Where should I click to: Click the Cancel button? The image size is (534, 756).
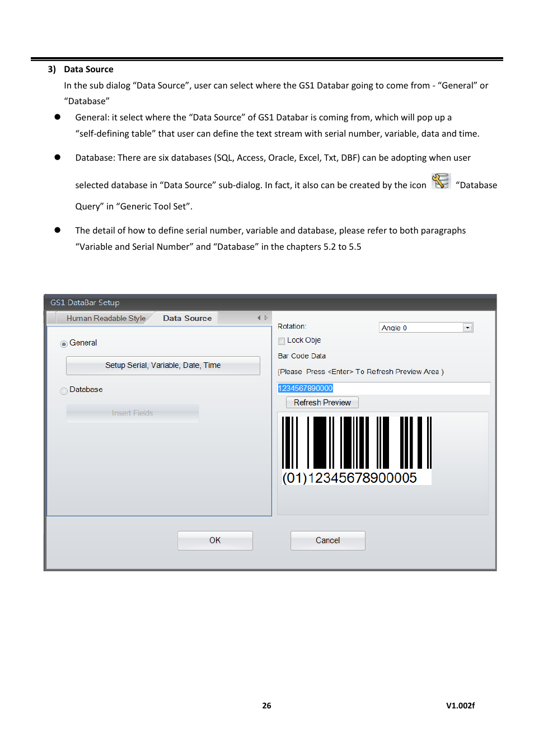pyautogui.click(x=328, y=540)
